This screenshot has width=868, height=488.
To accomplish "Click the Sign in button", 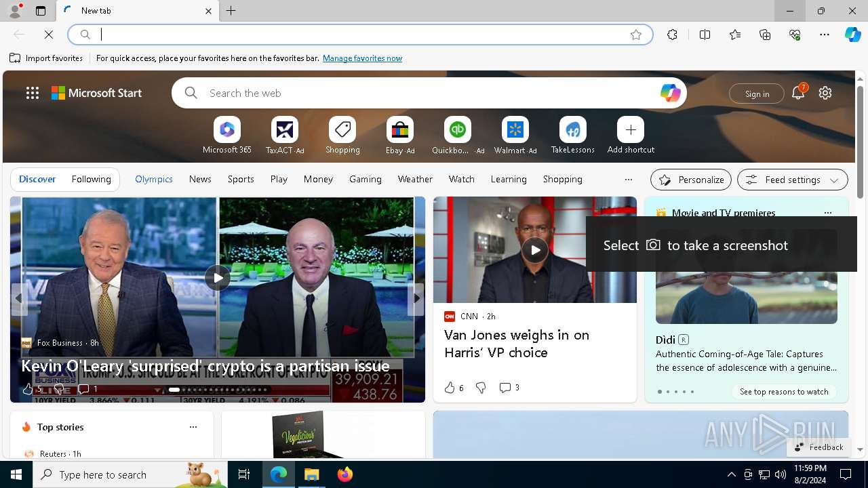I will [757, 94].
